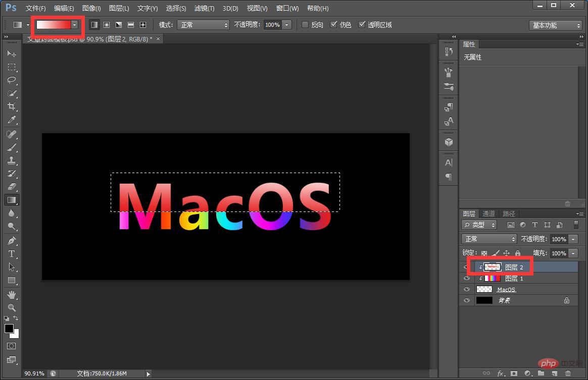Select the History Brush tool

[11, 173]
